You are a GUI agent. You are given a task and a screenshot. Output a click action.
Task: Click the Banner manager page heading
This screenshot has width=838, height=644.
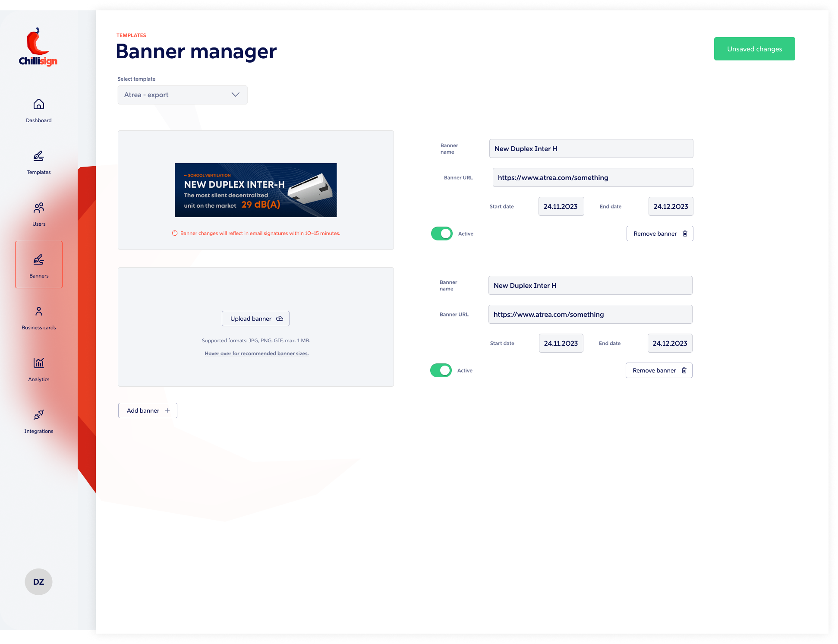pyautogui.click(x=196, y=52)
